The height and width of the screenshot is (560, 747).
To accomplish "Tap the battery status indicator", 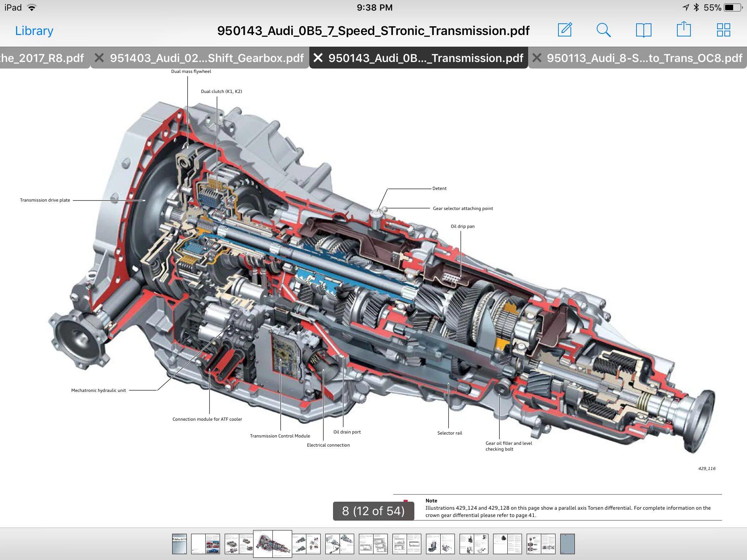I will pyautogui.click(x=732, y=7).
